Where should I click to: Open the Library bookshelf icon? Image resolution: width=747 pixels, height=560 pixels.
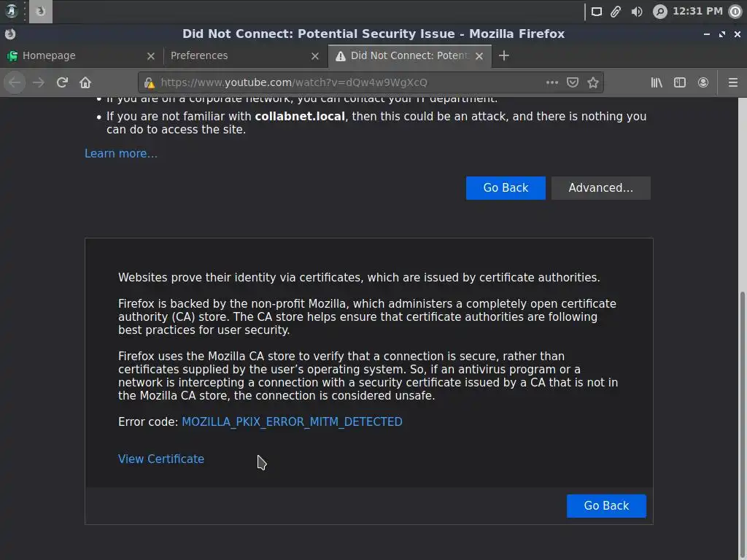pos(657,82)
